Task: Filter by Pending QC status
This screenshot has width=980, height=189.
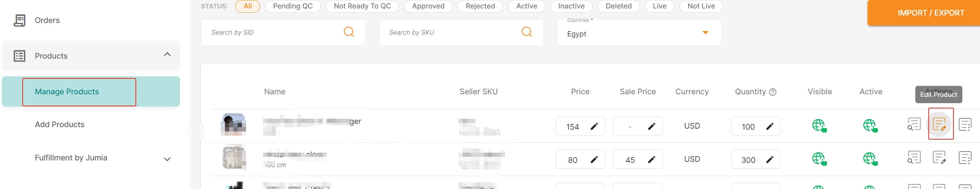Action: click(292, 6)
